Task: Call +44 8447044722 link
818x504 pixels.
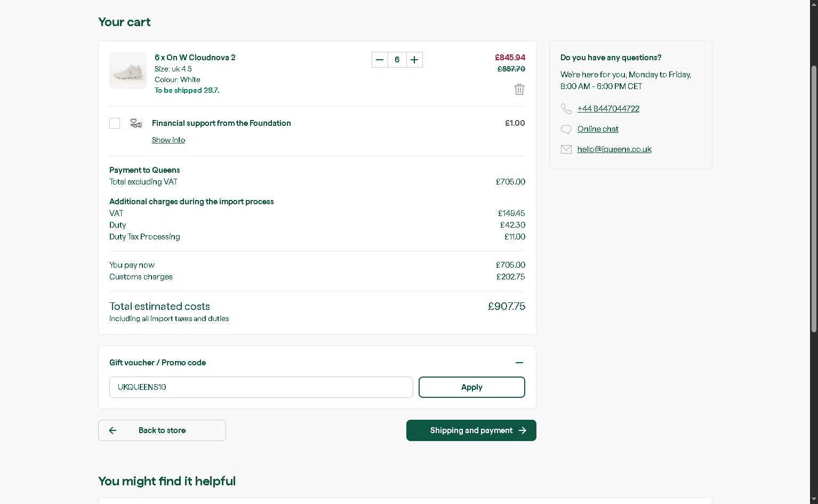Action: 608,109
